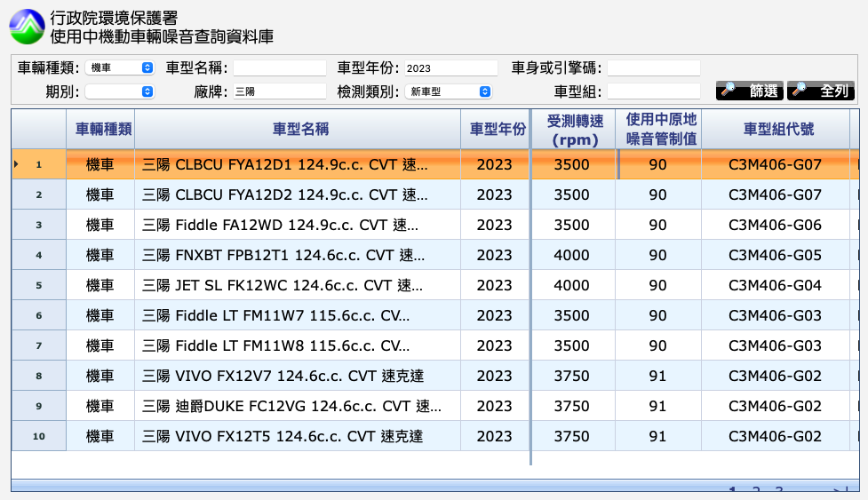Select 三陽 VIVO FX12T5 model name cell
Screen dimensions: 868x500
pyautogui.click(x=298, y=436)
